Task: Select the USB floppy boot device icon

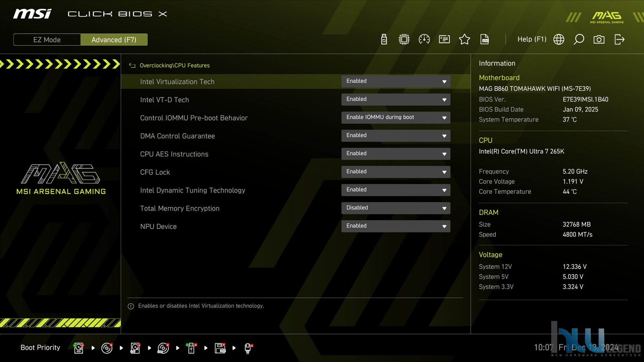Action: point(220,348)
